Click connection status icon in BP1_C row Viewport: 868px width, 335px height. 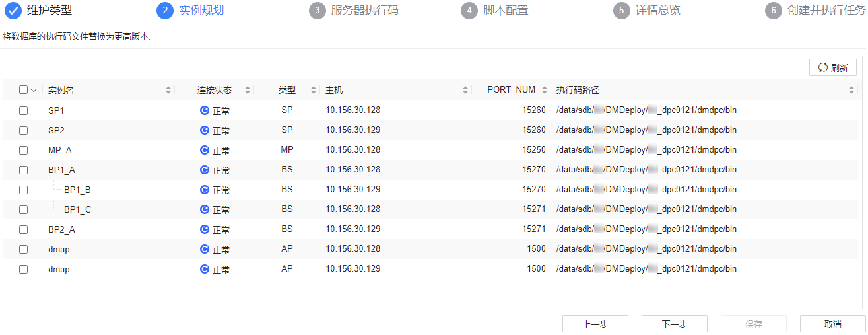coord(205,209)
